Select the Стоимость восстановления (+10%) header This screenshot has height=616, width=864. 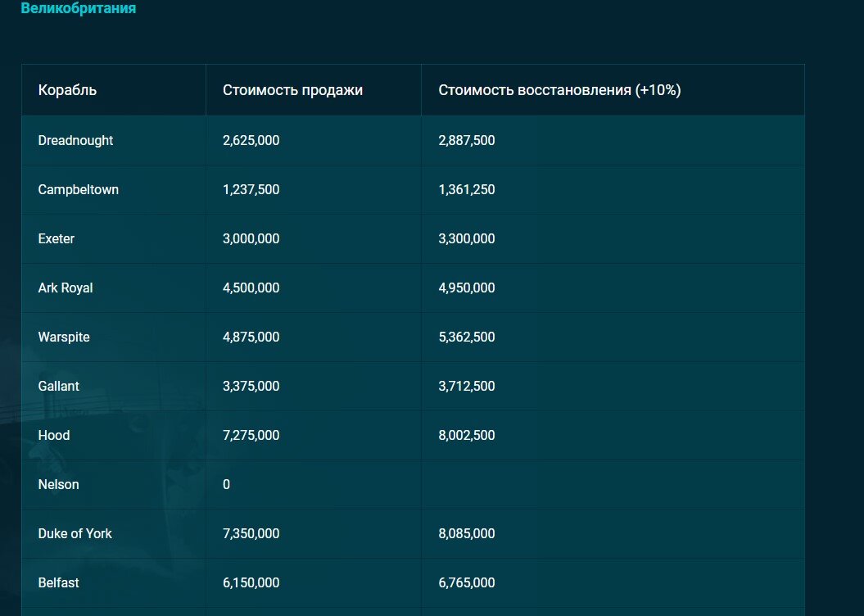(x=559, y=90)
